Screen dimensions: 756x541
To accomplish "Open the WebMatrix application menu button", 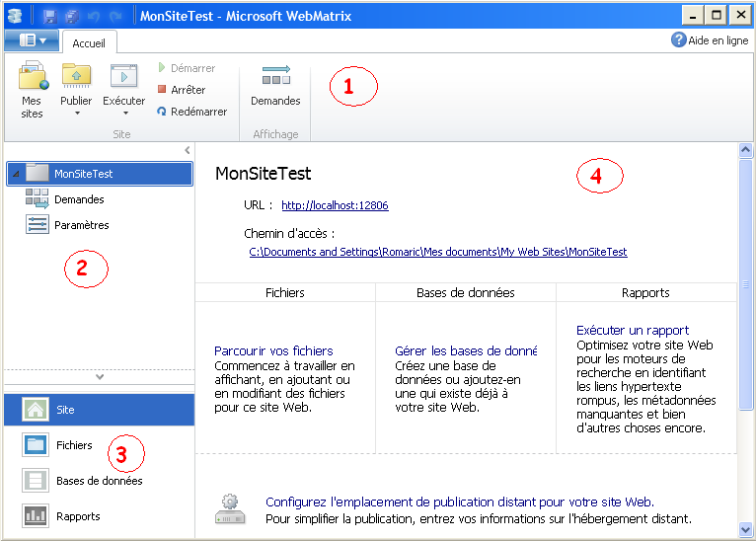I will point(33,40).
